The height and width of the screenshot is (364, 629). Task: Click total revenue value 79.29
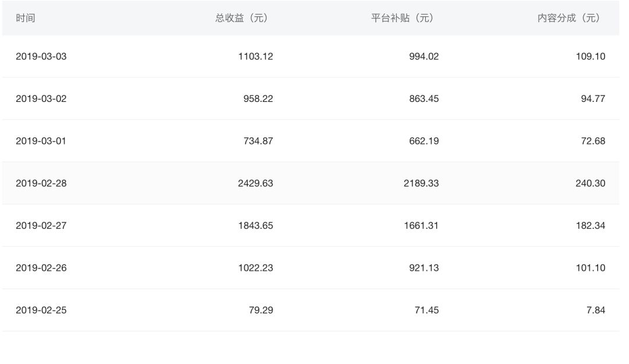261,310
